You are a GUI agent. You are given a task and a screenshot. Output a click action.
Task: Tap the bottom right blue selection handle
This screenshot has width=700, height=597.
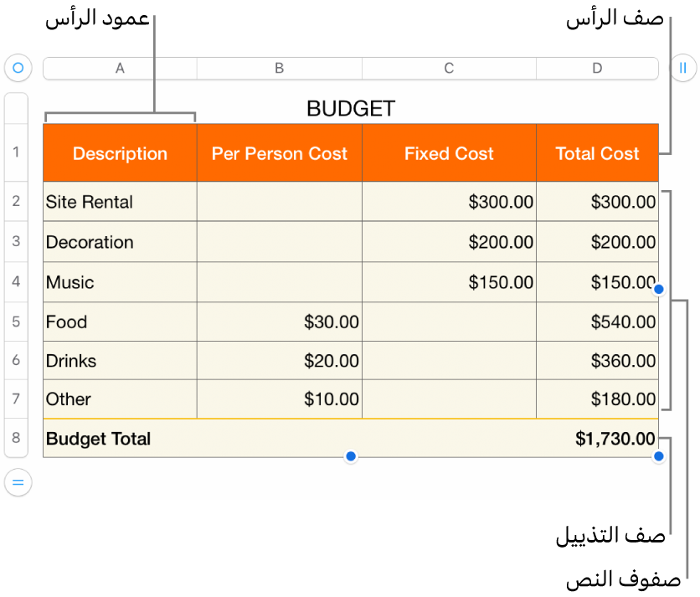(x=659, y=456)
